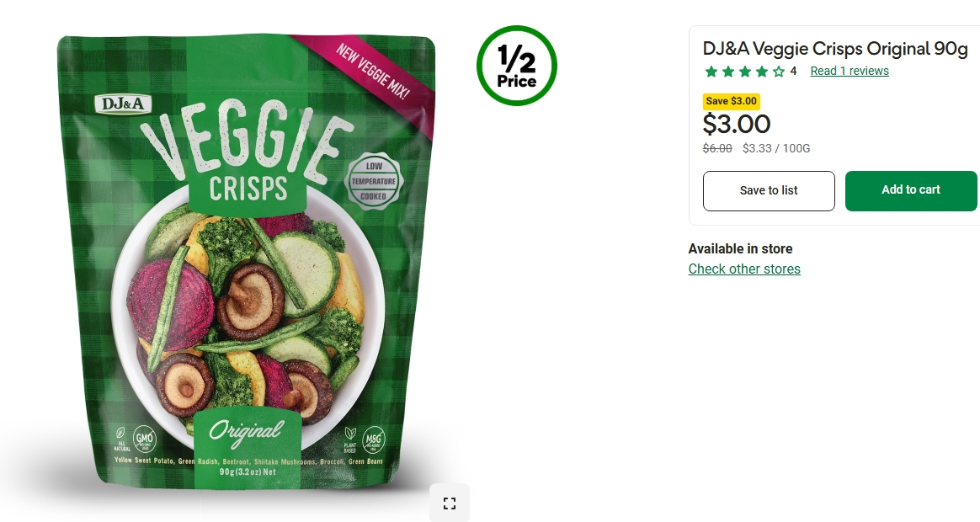Click the empty fifth rating star
Viewport: 980px width, 522px height.
779,72
